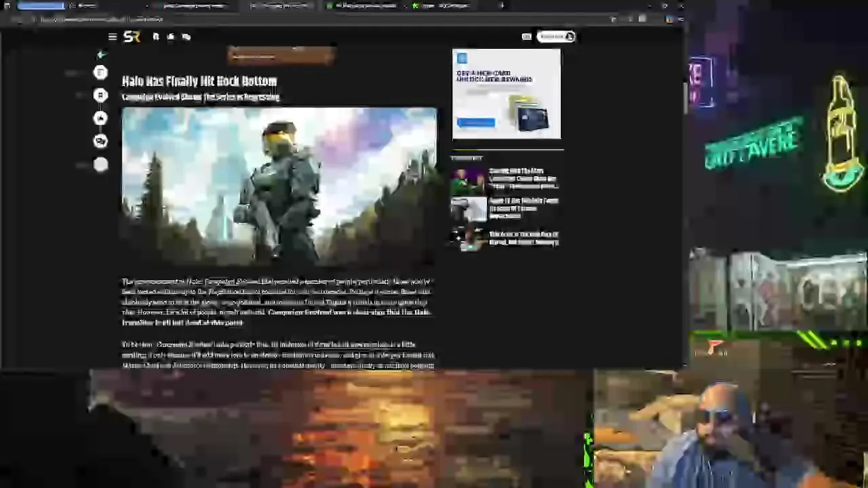Click the header icon immediately right of SR logo
The image size is (868, 488).
(x=156, y=37)
